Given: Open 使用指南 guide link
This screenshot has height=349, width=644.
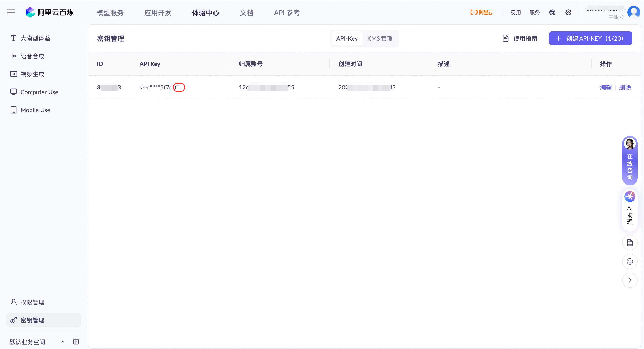Looking at the screenshot, I should pos(520,38).
